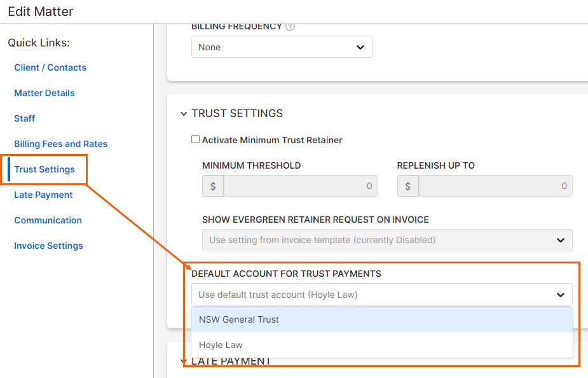Open the Client / Contacts quick link

pyautogui.click(x=50, y=67)
